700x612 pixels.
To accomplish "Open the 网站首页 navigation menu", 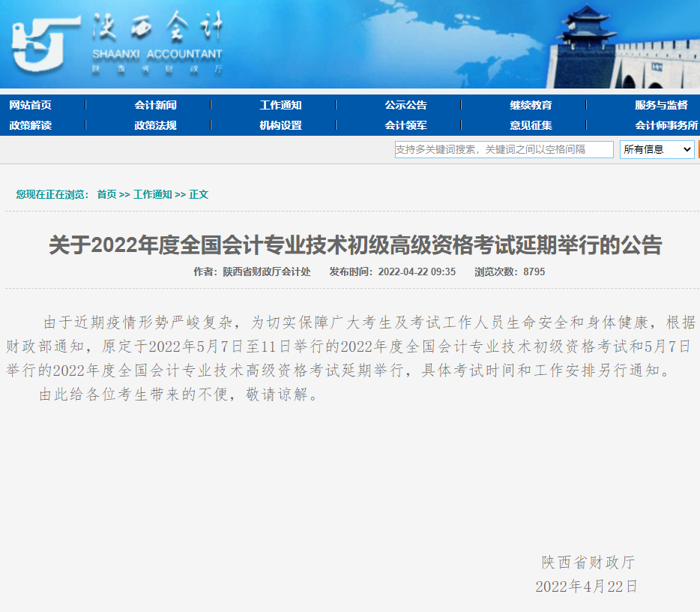I will tap(31, 105).
